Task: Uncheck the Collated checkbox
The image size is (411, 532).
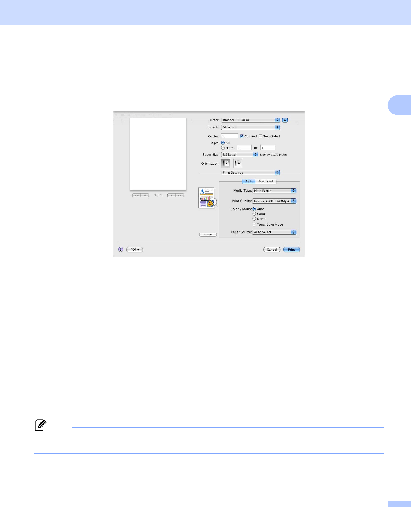Action: point(242,136)
